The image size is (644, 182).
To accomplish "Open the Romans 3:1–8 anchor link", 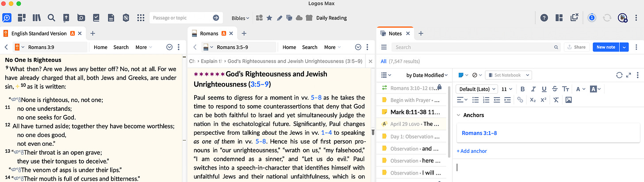I will tap(479, 133).
